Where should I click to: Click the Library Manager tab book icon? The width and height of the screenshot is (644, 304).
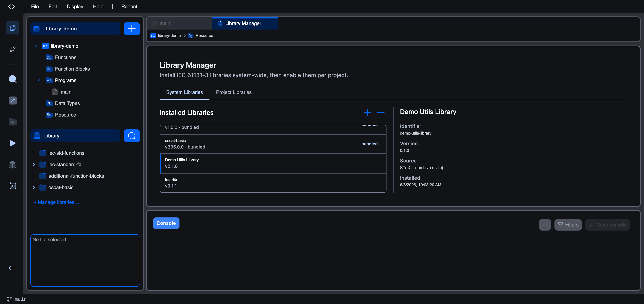point(220,23)
